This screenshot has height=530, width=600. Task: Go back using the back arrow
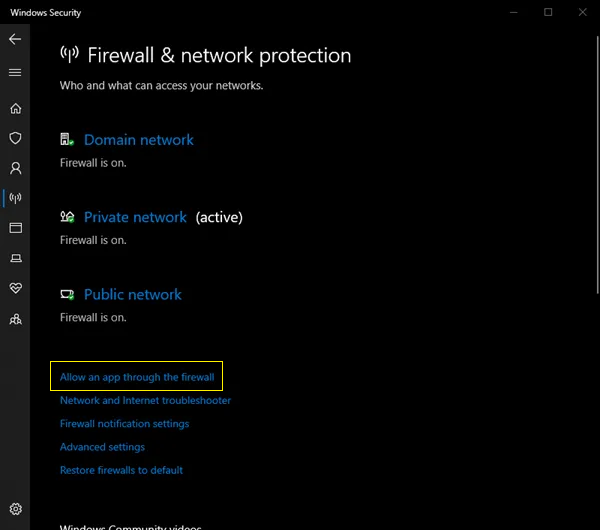15,39
